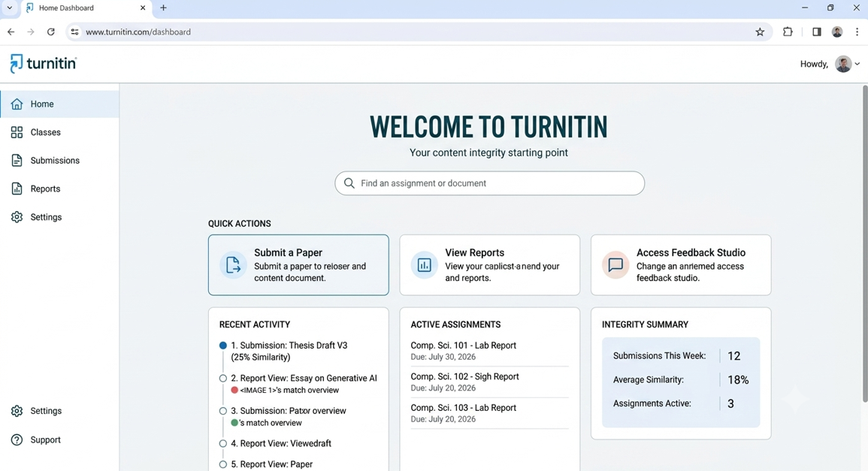Image resolution: width=868 pixels, height=471 pixels.
Task: Click the Submit a Paper card
Action: click(298, 264)
